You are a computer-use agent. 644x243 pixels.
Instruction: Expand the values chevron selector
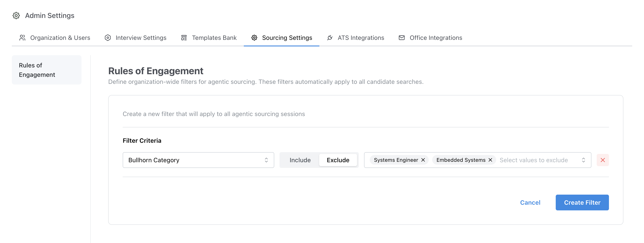pos(583,160)
